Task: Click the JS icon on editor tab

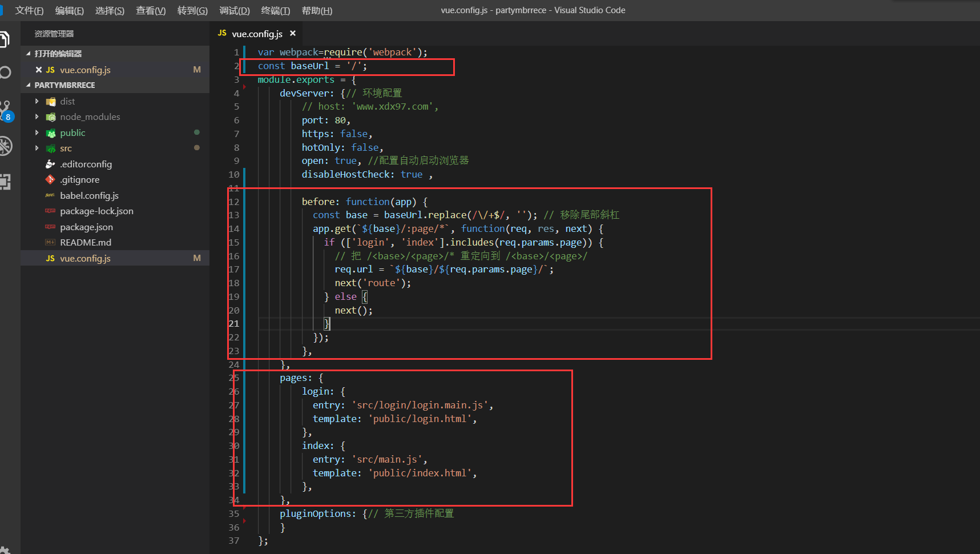Action: (x=222, y=33)
